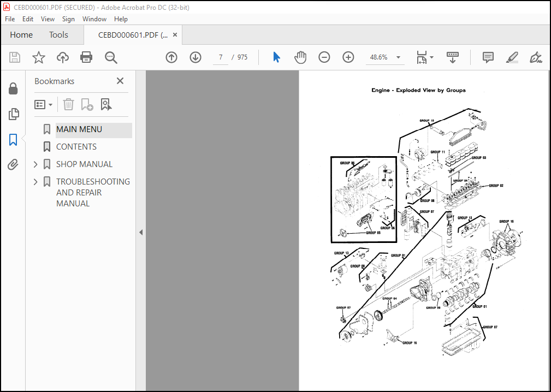
Task: Switch to the Home tab
Action: pos(21,35)
